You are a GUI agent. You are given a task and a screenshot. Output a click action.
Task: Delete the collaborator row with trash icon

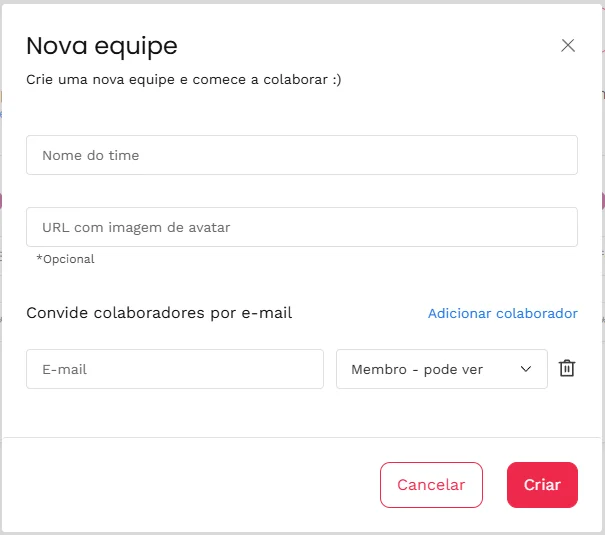click(x=567, y=368)
